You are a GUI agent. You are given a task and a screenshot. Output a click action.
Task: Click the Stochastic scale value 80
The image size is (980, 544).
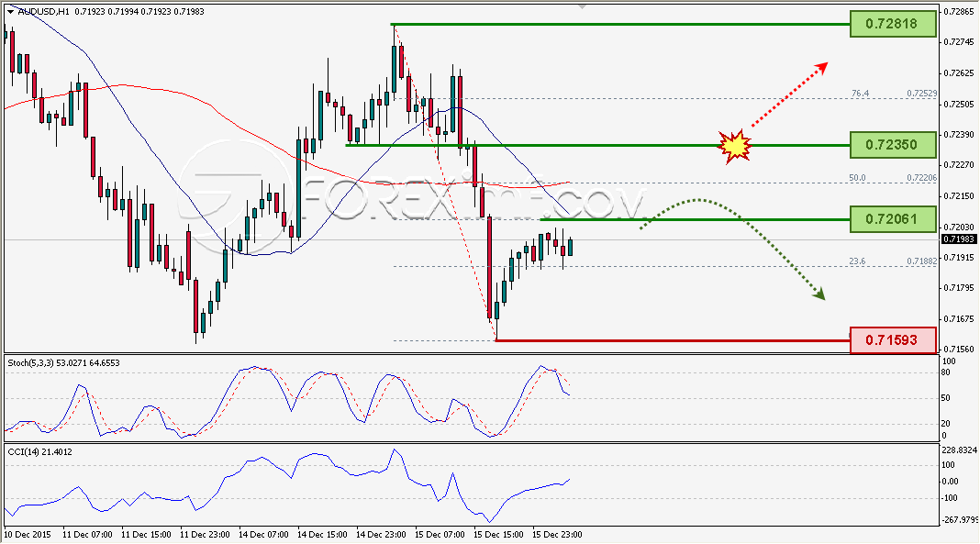point(946,372)
